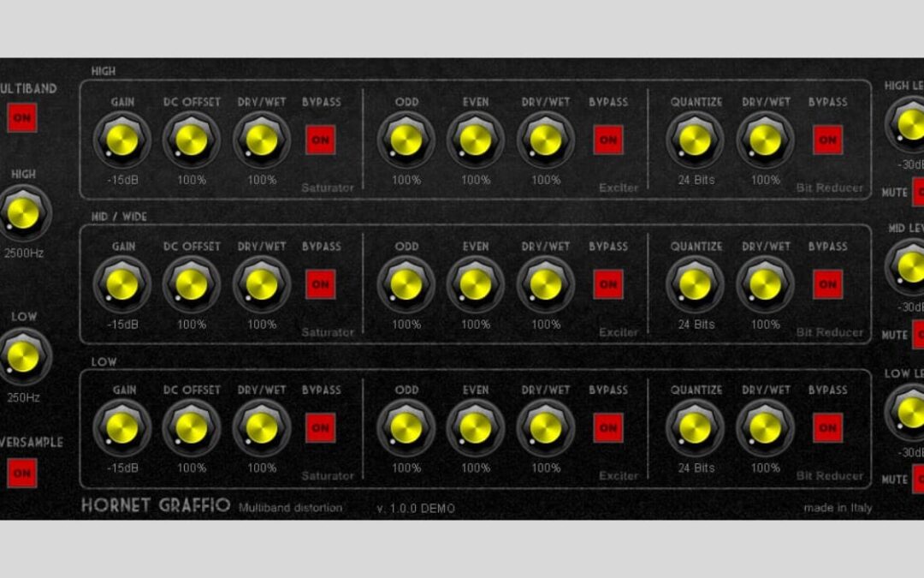Click the Mid band Saturator Dry/Wet knob
Viewport: 924px width, 578px height.
coord(262,285)
